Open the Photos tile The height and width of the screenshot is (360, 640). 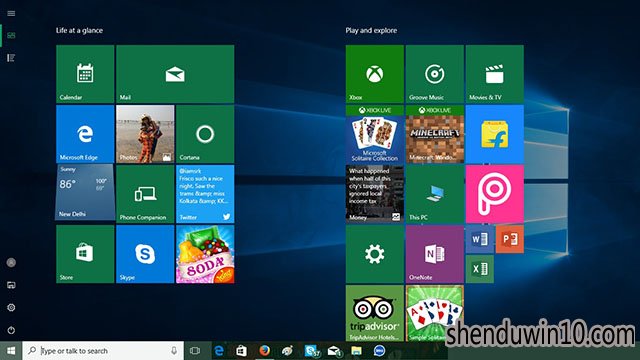[145, 134]
